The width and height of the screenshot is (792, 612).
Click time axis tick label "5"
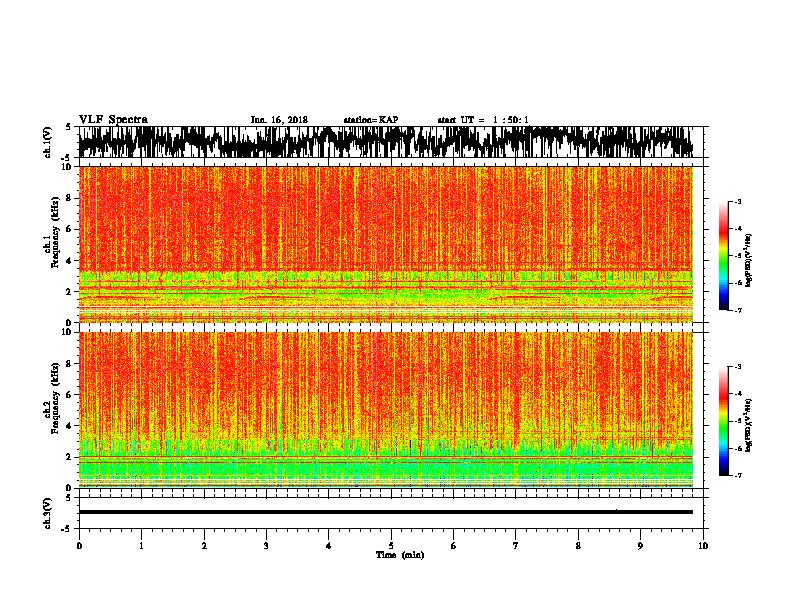pos(391,546)
